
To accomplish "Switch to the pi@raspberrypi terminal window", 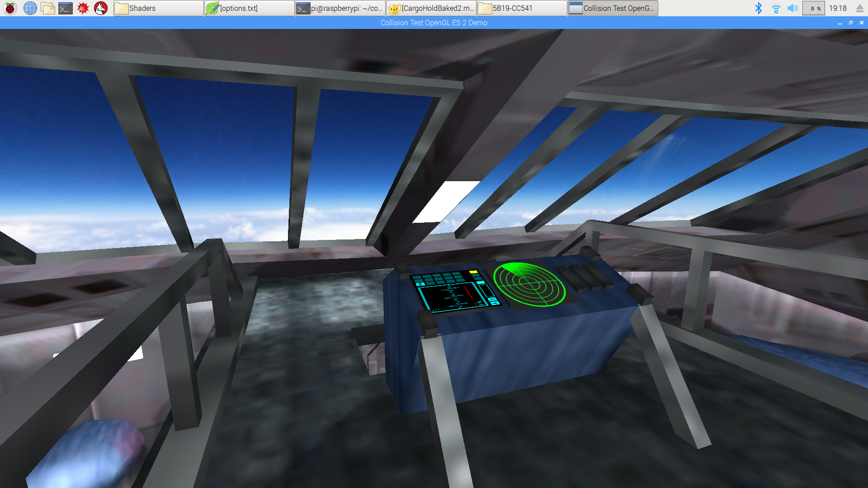I will (340, 8).
